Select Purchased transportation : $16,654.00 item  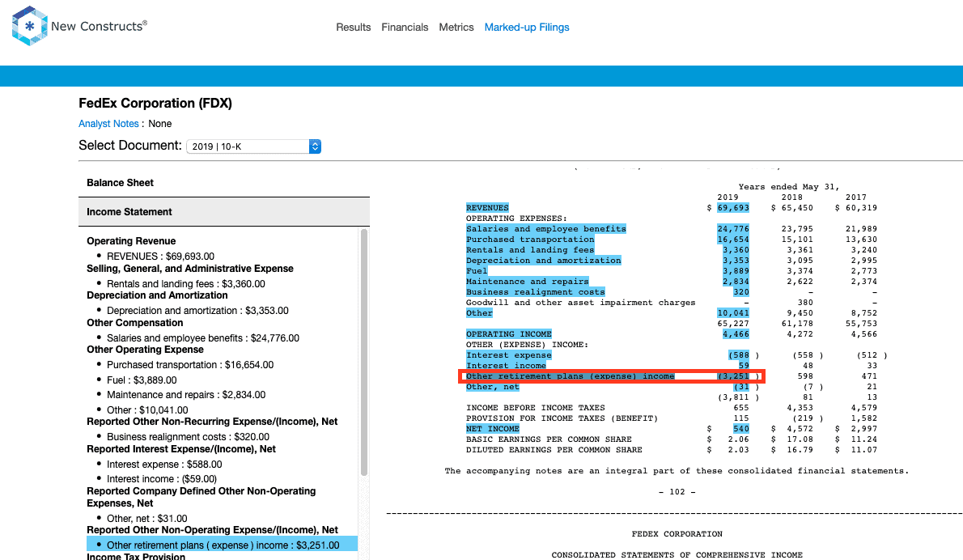(190, 365)
